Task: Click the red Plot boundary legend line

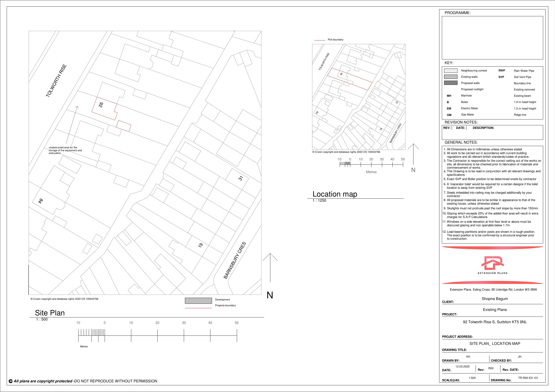Action: click(320, 40)
